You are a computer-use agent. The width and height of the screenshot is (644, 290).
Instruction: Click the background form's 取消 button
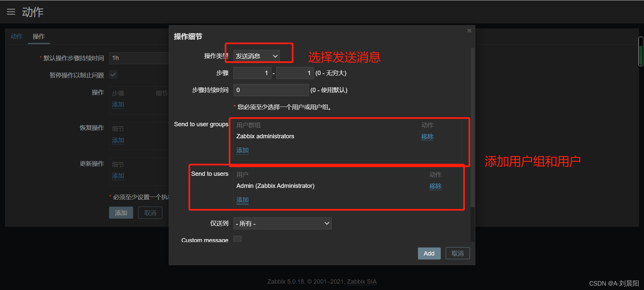tap(150, 213)
